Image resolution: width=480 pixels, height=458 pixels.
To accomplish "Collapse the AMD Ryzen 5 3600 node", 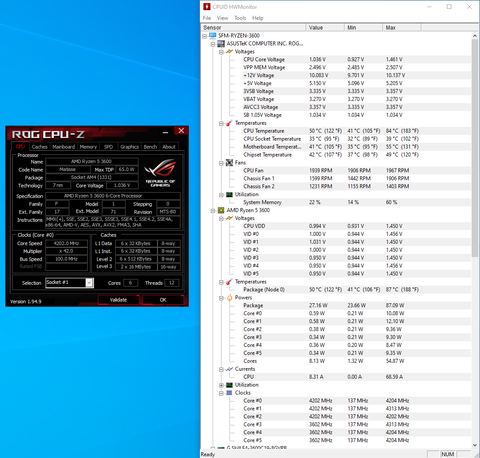I will point(213,211).
